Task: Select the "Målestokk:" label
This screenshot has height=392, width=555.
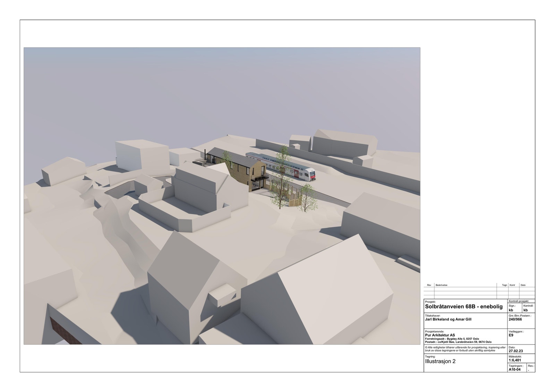Action: pos(515,356)
